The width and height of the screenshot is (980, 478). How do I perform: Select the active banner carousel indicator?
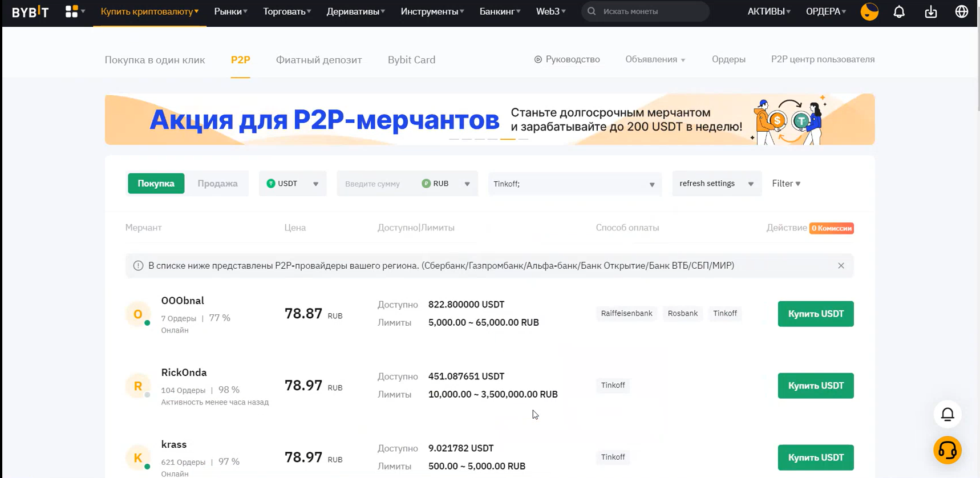tap(508, 139)
